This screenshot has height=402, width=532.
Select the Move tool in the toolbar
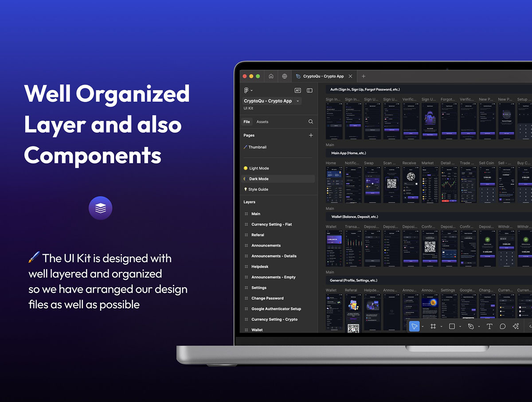[x=414, y=326]
